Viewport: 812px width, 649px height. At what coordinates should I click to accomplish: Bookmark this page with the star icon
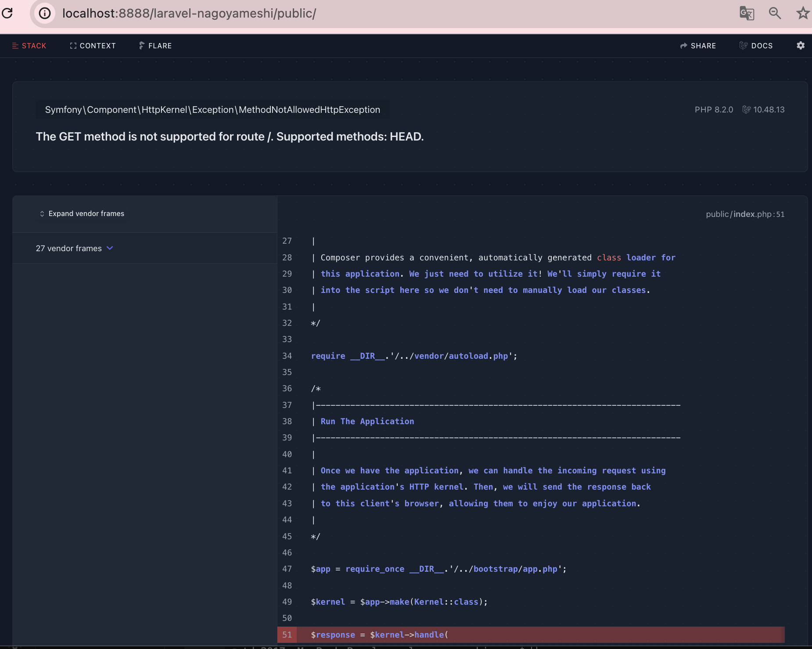pos(803,13)
